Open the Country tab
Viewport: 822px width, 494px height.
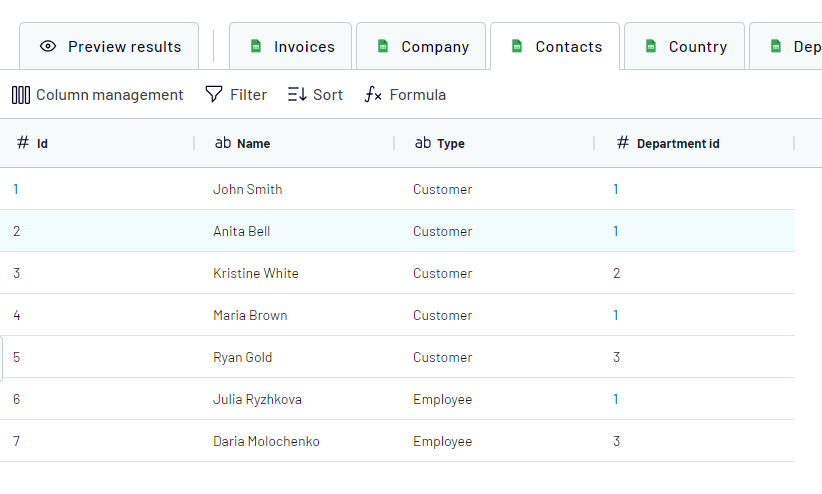[x=685, y=47]
